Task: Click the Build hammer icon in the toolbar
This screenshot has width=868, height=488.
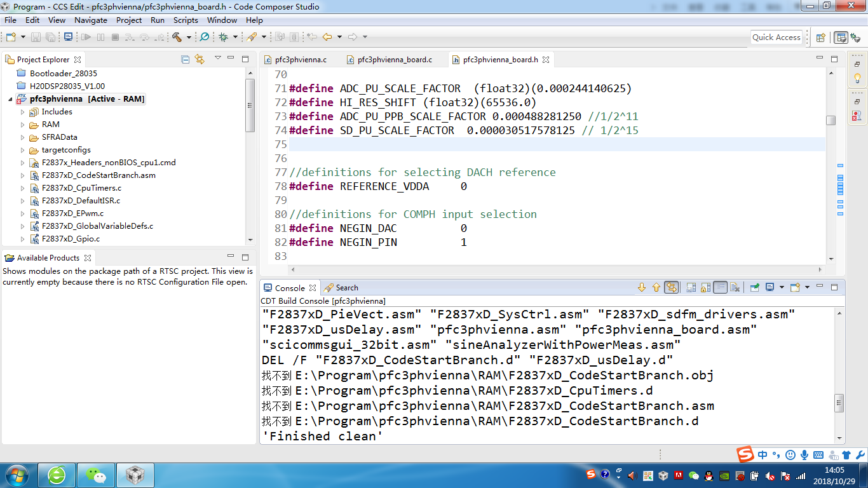Action: coord(177,37)
